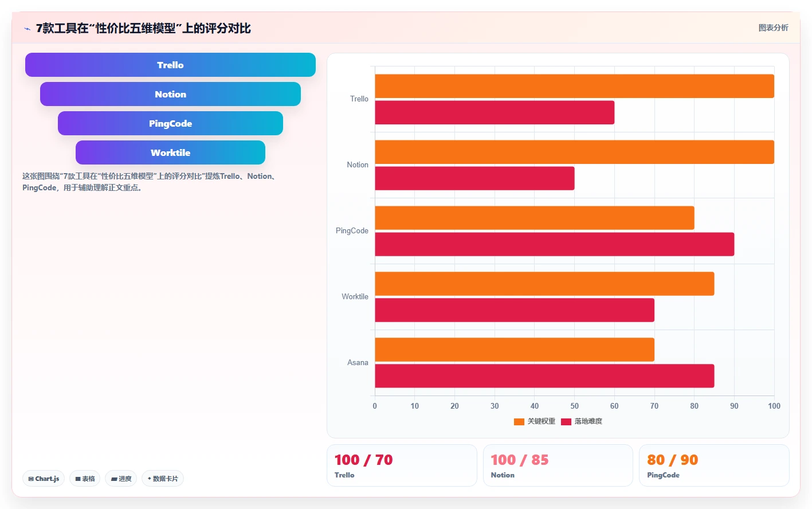Click the 80 tick on the x-axis

695,406
